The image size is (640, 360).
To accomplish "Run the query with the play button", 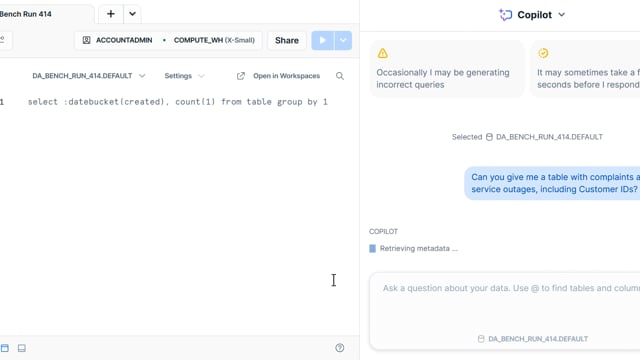I will 322,40.
